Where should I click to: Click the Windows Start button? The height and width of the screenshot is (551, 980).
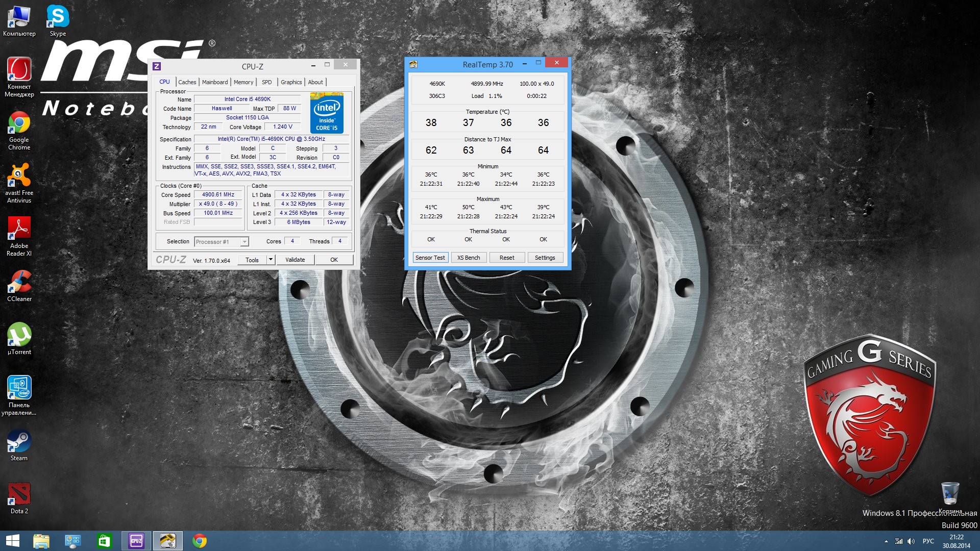pyautogui.click(x=13, y=541)
